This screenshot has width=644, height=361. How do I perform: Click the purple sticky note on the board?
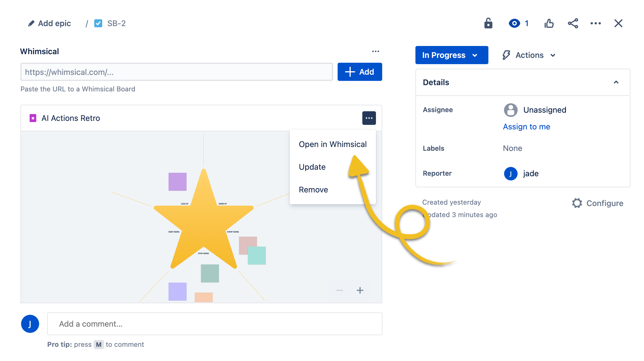click(177, 182)
